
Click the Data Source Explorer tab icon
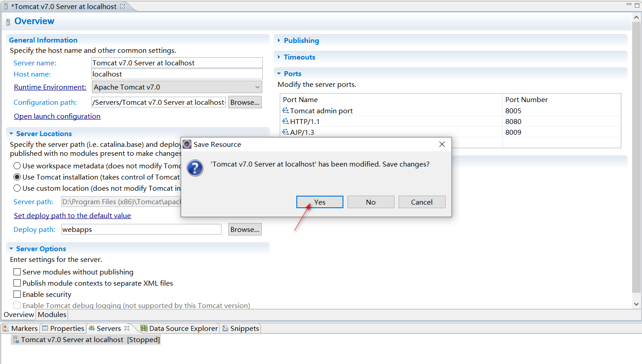pyautogui.click(x=144, y=328)
